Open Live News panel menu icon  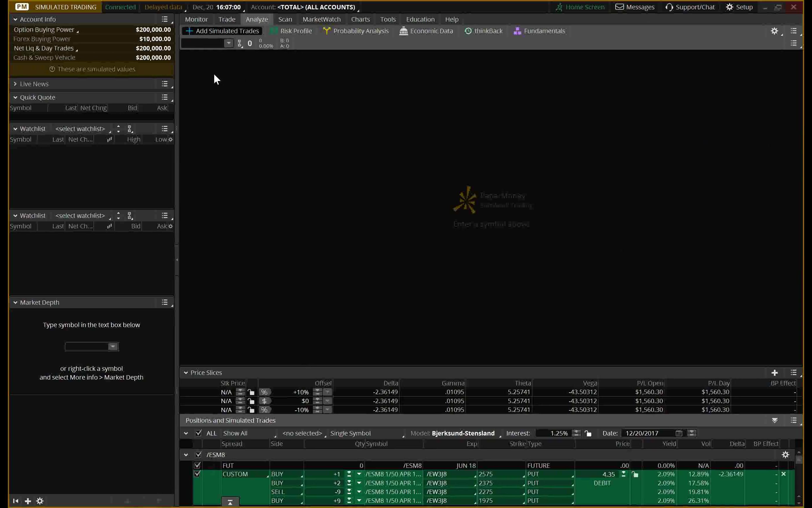[x=164, y=84]
